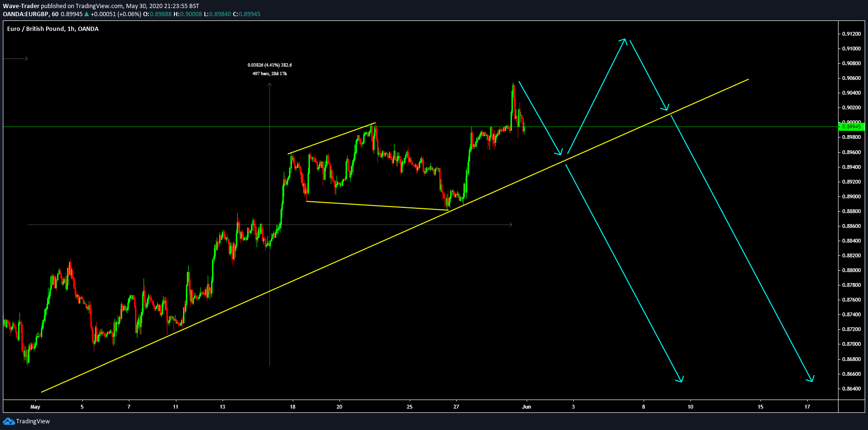
Task: Click the 0.88000 price axis label
Action: [851, 270]
